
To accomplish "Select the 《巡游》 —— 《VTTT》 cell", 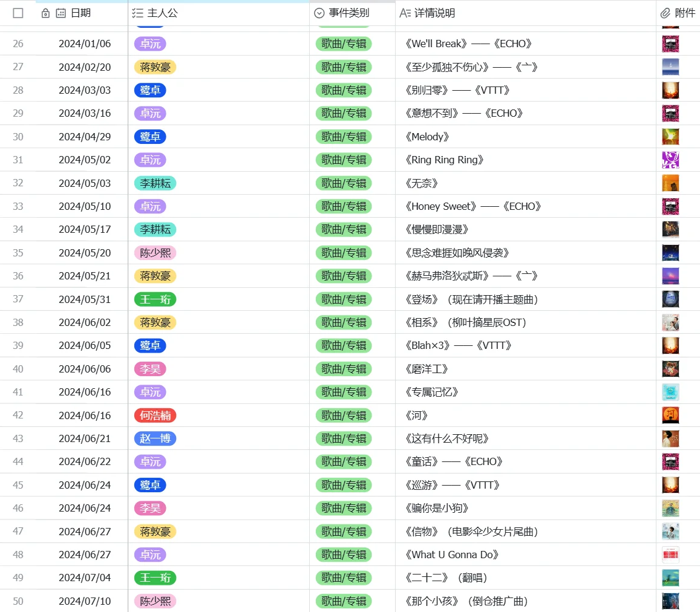I will click(x=525, y=485).
